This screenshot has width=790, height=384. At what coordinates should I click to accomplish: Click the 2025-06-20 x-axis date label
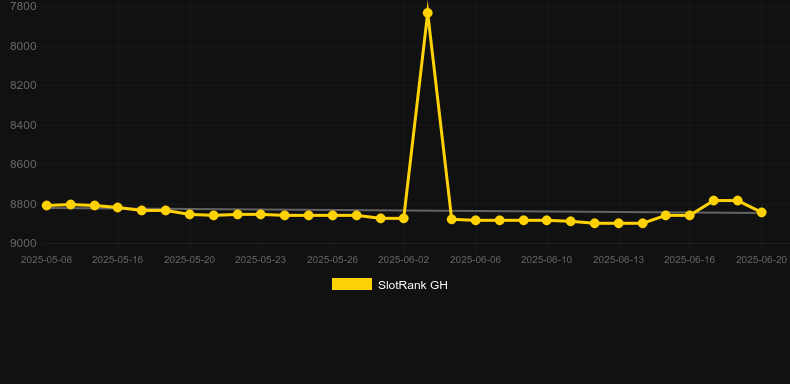pyautogui.click(x=761, y=260)
